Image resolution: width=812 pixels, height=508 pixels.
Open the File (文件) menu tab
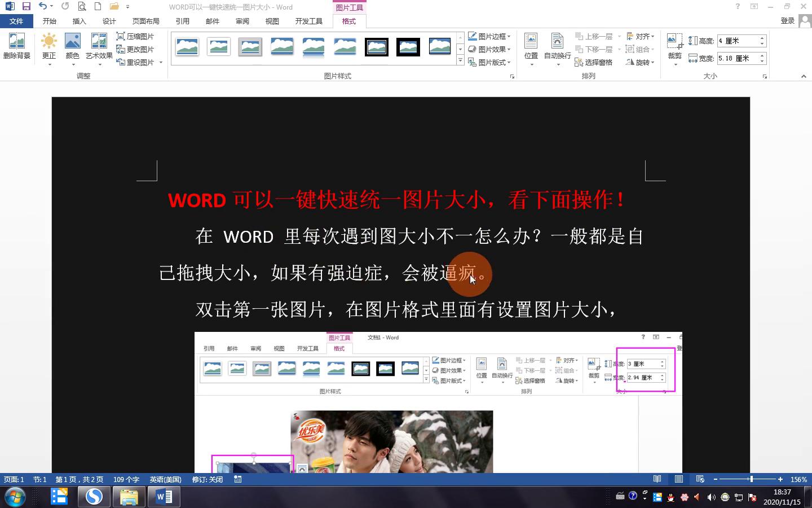click(x=16, y=21)
